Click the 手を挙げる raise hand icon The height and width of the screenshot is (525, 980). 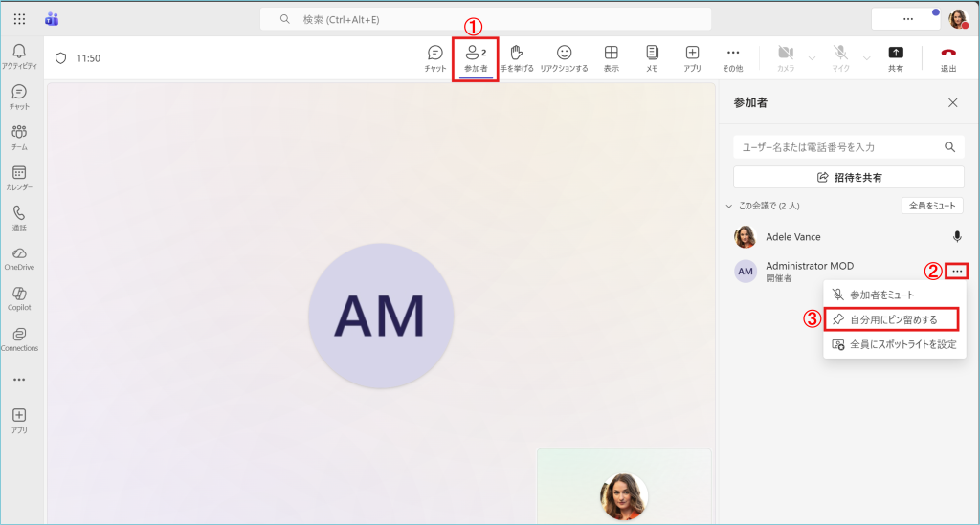[x=517, y=57]
